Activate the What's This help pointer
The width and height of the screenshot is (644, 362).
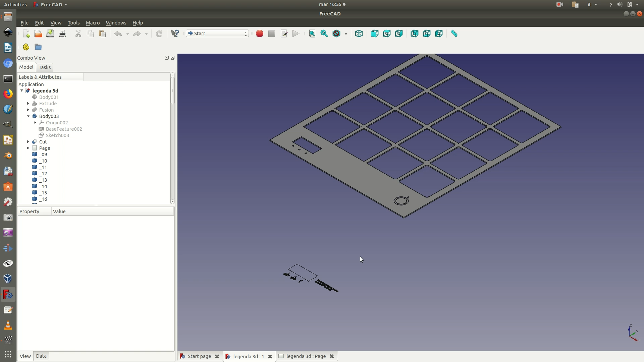(175, 34)
